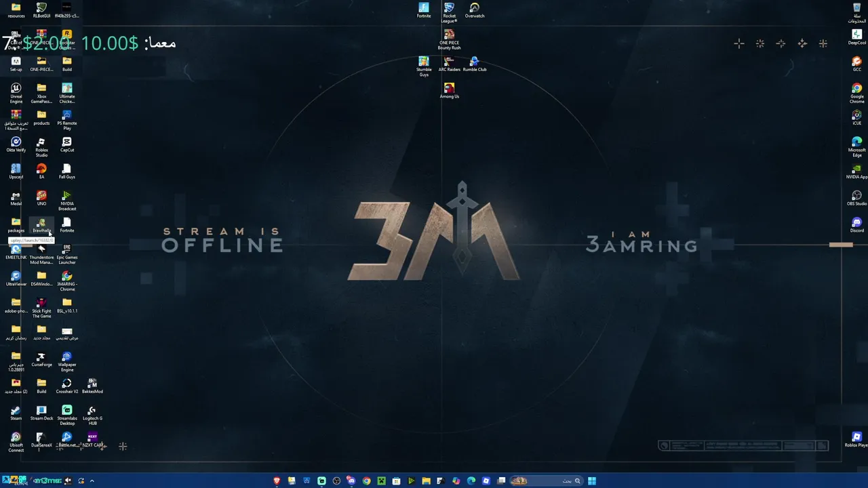Image resolution: width=868 pixels, height=488 pixels.
Task: Open File Explorer from taskbar
Action: click(426, 481)
